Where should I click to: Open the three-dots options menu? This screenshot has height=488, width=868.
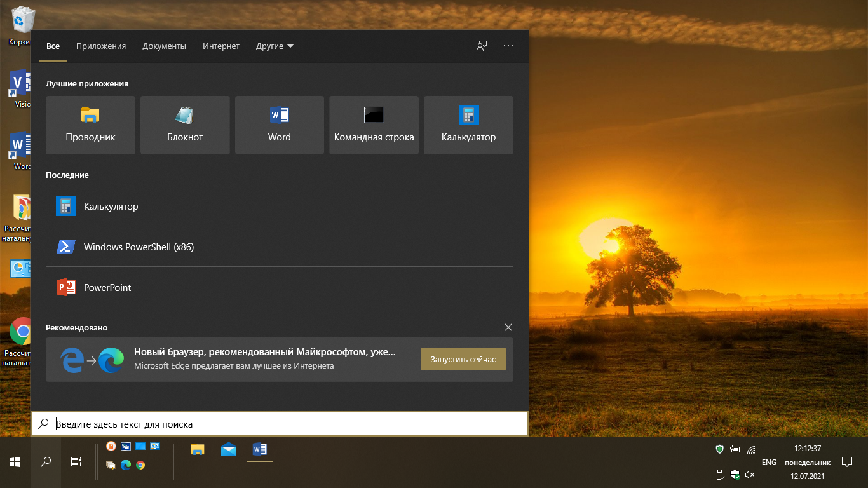[x=508, y=46]
